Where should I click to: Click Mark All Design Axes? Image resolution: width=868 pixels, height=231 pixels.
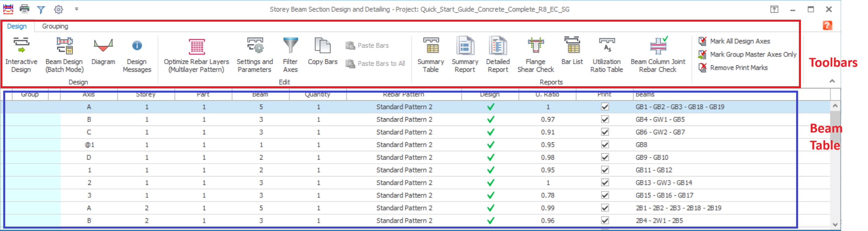739,41
